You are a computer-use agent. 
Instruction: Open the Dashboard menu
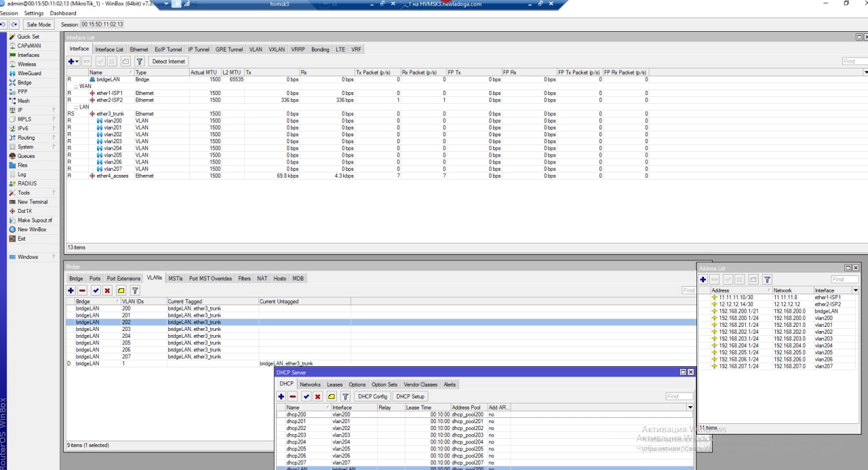(63, 13)
